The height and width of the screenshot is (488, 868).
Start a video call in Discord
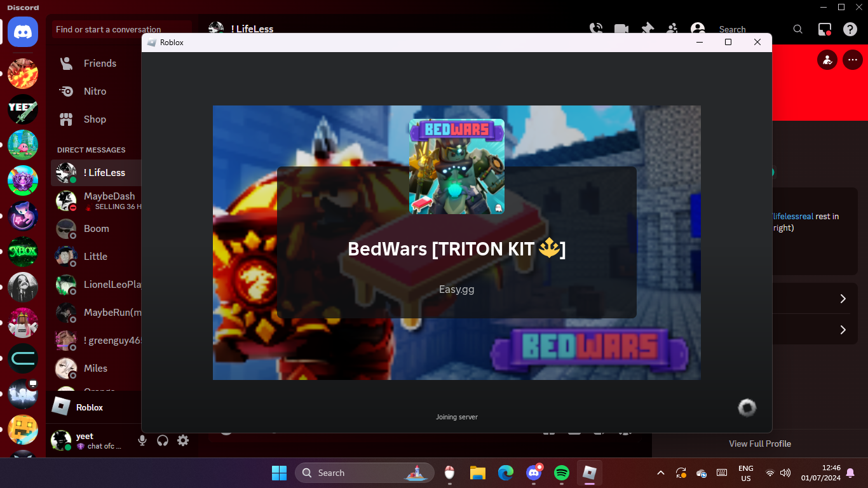tap(621, 29)
